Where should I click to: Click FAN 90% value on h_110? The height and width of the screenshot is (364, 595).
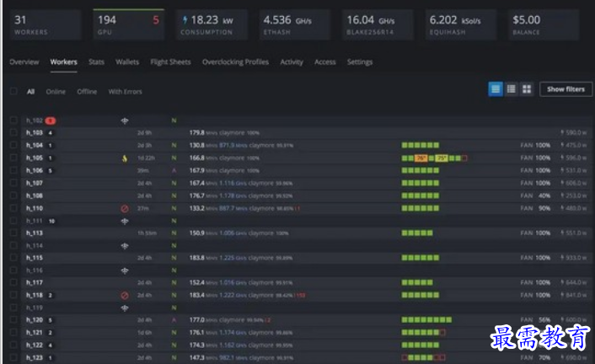(544, 208)
